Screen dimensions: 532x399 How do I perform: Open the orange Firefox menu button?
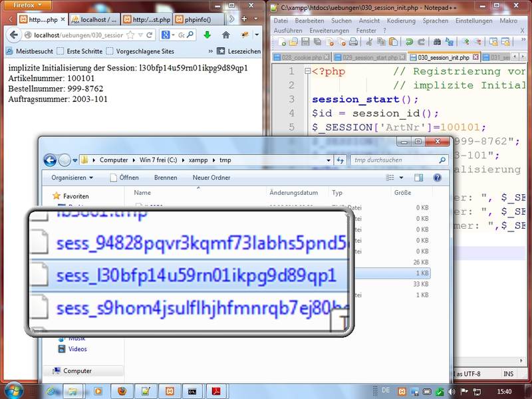tap(27, 5)
